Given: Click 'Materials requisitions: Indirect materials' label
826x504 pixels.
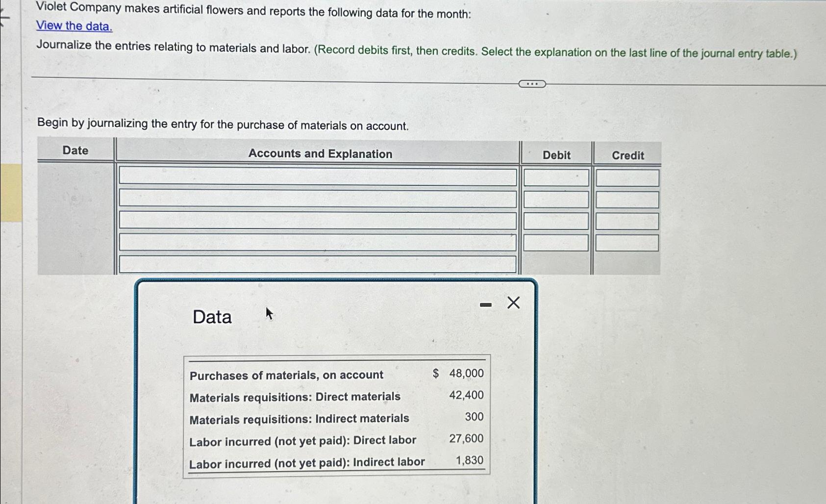Looking at the screenshot, I should pos(299,419).
